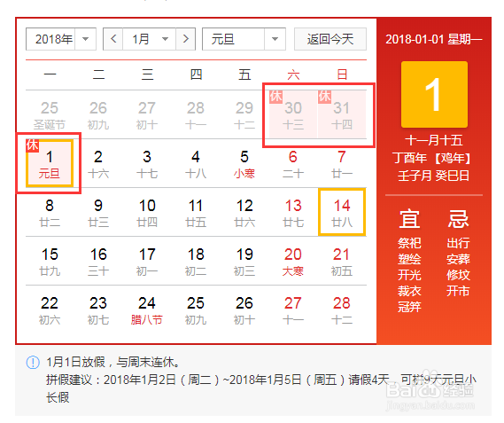Image resolution: width=504 pixels, height=423 pixels.
Task: Select January 25 初九 in last row
Action: tap(196, 309)
